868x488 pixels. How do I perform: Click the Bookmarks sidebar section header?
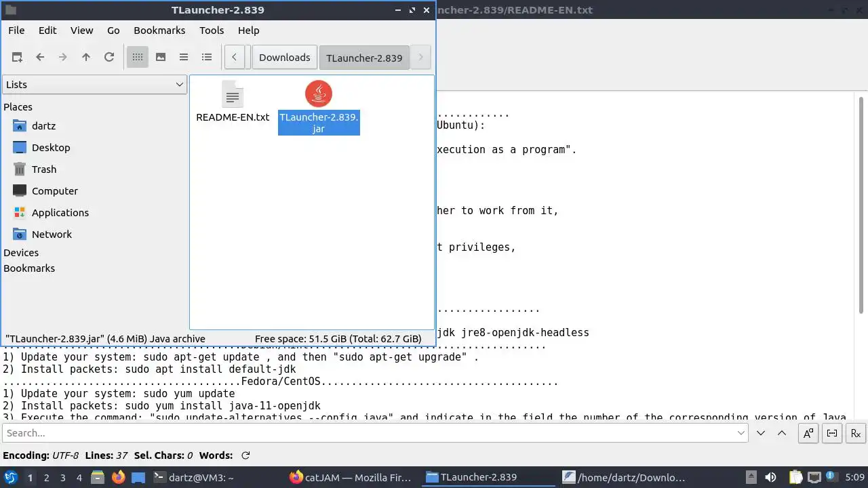coord(29,268)
